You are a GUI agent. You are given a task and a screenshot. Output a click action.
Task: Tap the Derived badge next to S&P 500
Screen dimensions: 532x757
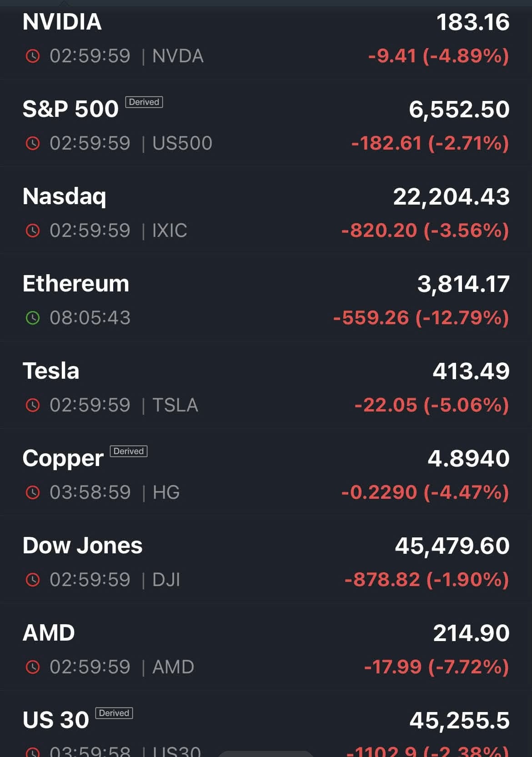click(144, 102)
